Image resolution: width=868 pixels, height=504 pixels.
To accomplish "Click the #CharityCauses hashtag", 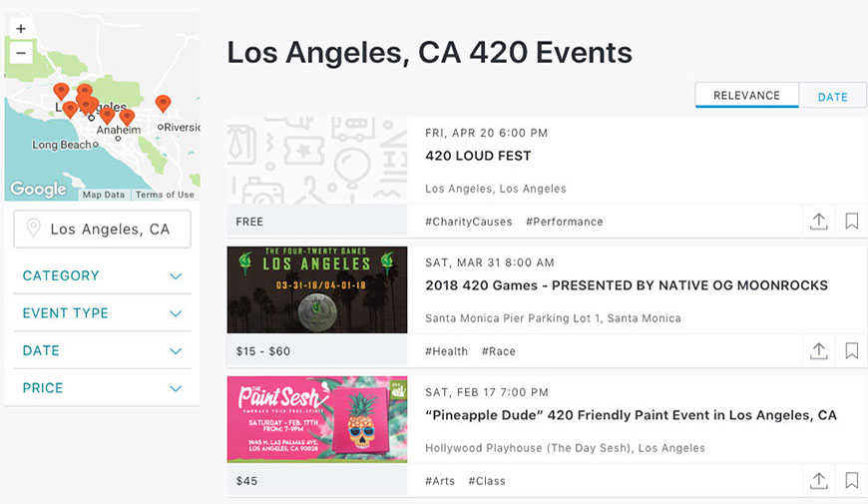I will click(468, 222).
